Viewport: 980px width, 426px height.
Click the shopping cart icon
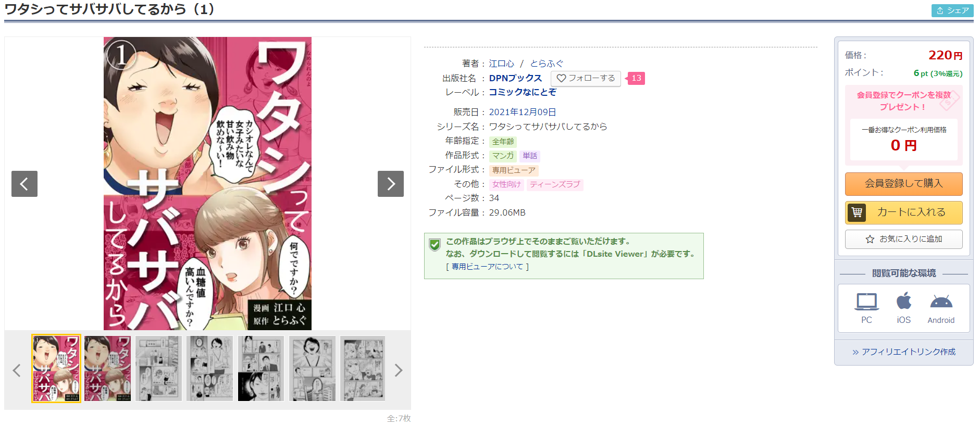[857, 212]
